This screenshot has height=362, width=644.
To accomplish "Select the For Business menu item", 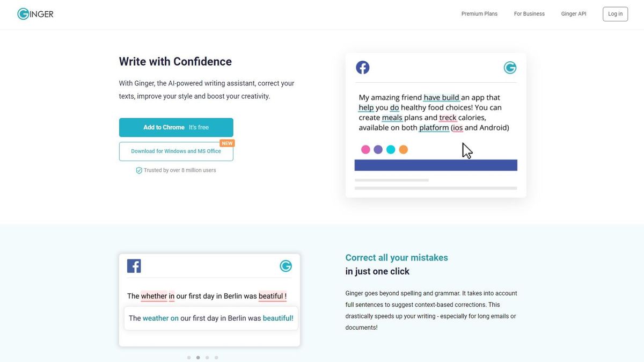I will (529, 13).
